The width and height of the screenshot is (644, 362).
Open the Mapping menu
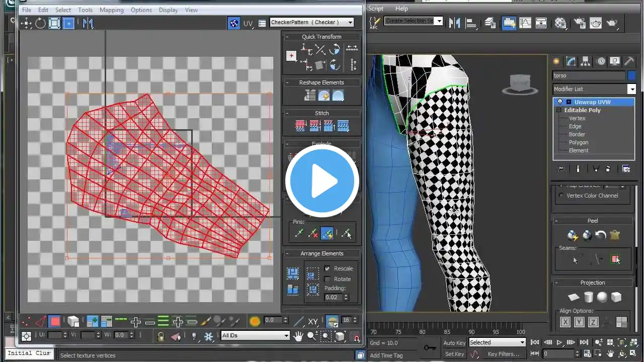111,10
